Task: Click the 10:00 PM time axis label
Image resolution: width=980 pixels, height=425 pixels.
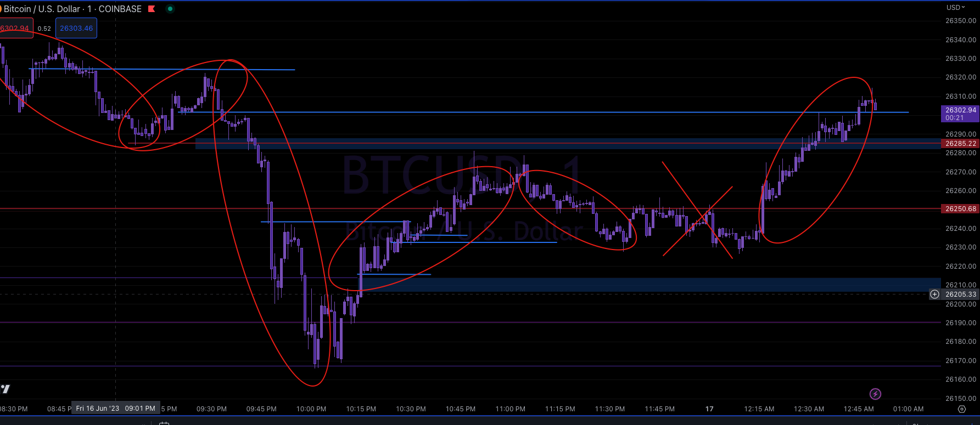Action: (311, 409)
